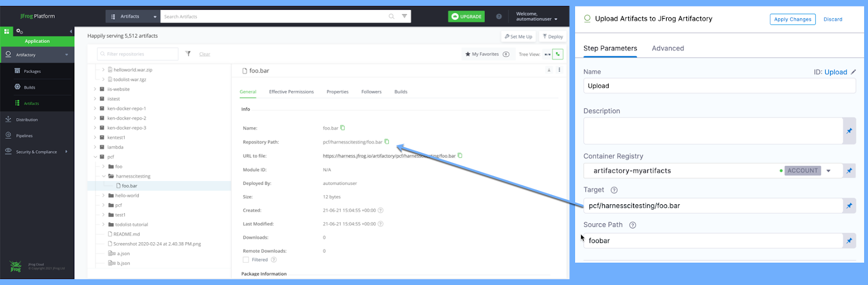868x285 pixels.
Task: Click the Source Path help question-mark icon
Action: pyautogui.click(x=633, y=225)
